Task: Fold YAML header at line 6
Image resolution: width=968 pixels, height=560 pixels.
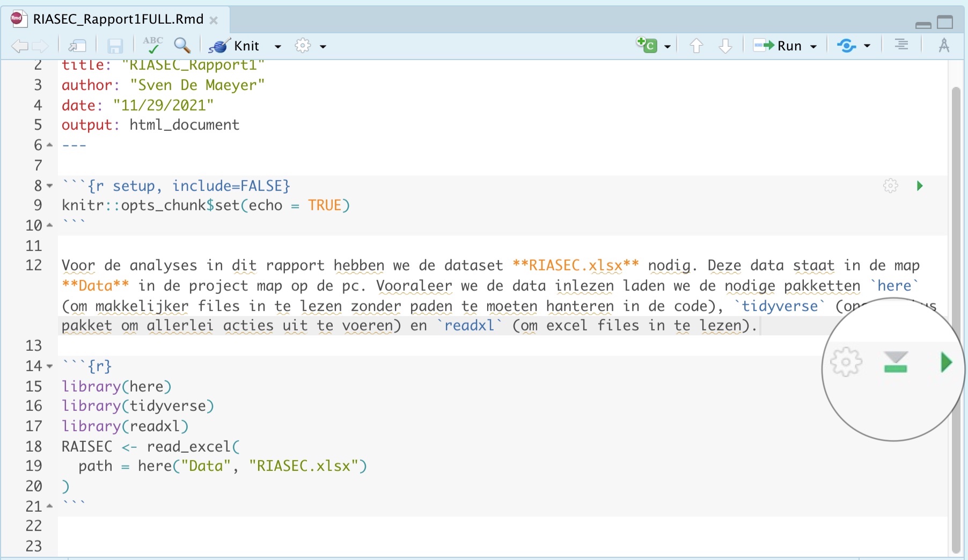Action: tap(50, 145)
